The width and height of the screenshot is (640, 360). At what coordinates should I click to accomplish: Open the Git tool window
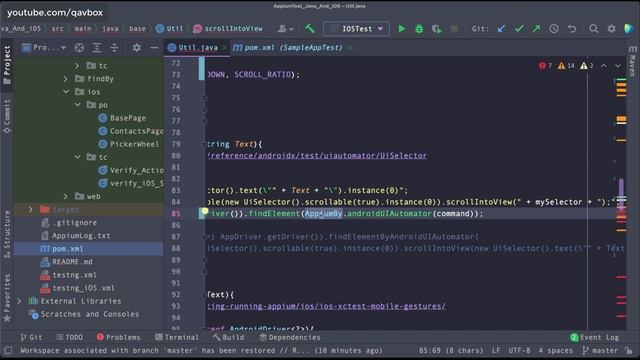click(31, 337)
